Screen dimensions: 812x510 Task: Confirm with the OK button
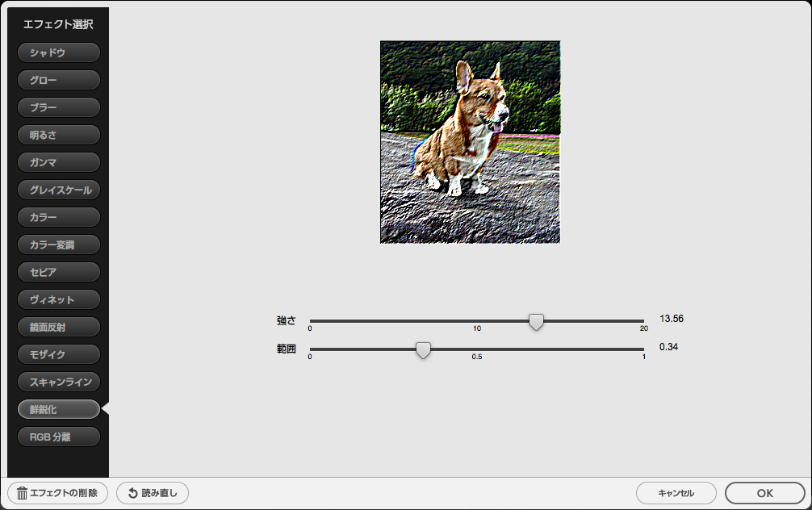[765, 493]
